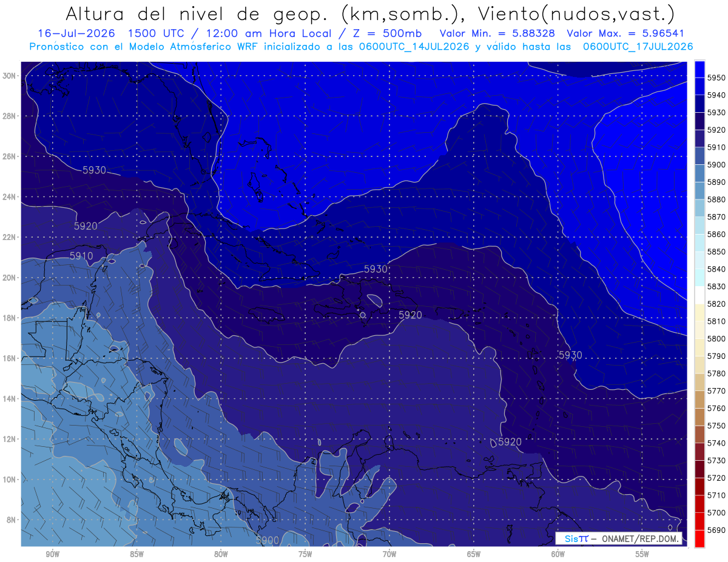
Task: Click the 5950 label on the color legend
Action: point(716,78)
